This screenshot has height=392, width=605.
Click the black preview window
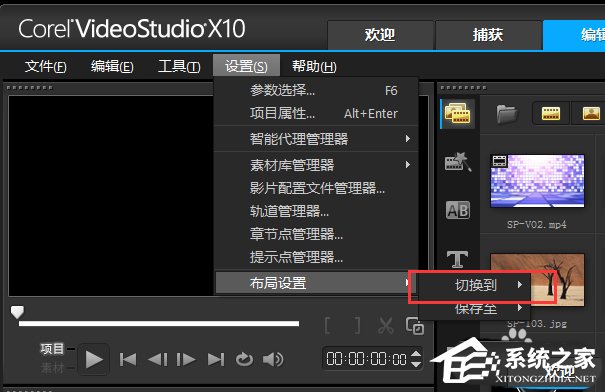pos(111,196)
